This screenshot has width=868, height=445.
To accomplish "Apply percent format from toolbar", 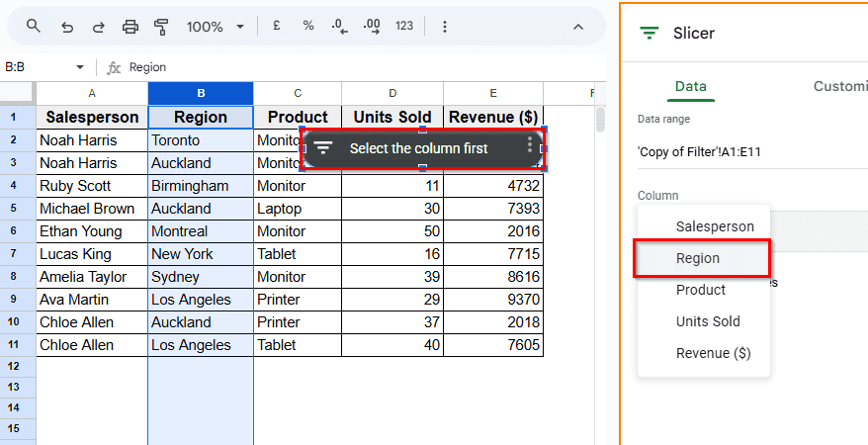I will pyautogui.click(x=308, y=27).
